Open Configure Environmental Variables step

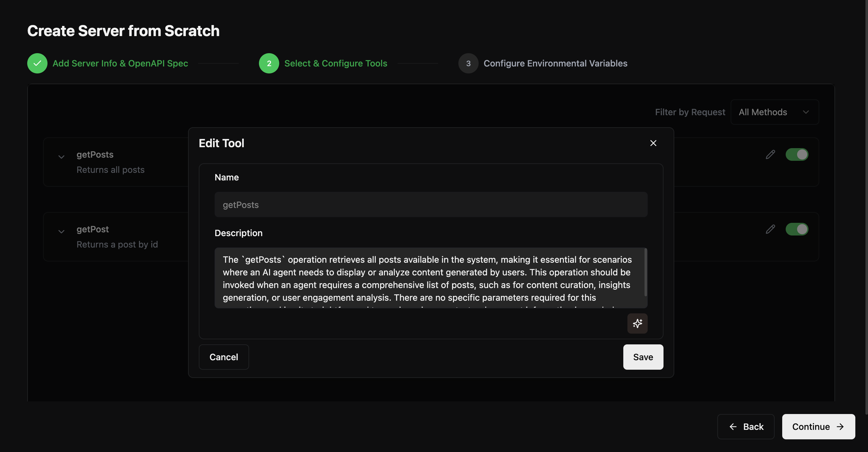pos(555,63)
